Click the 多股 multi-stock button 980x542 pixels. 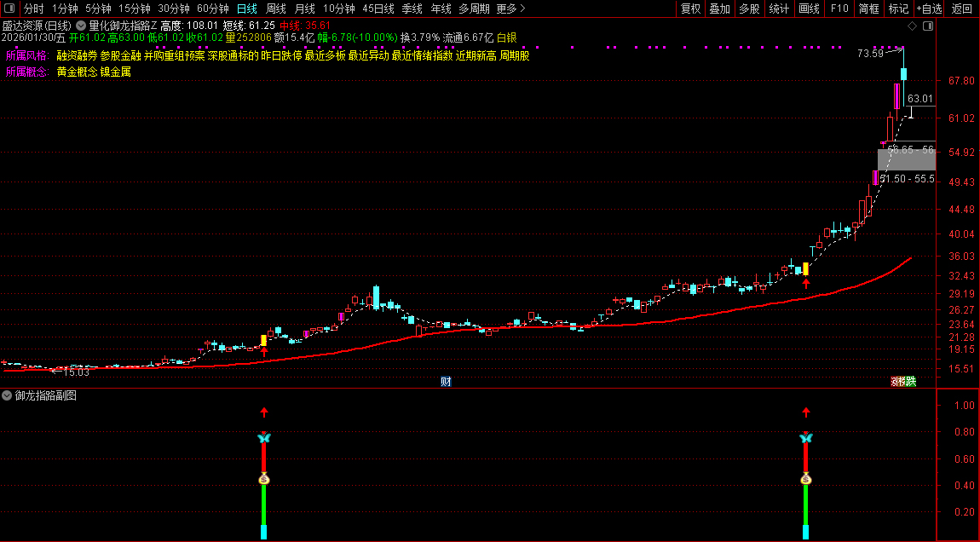pyautogui.click(x=749, y=9)
